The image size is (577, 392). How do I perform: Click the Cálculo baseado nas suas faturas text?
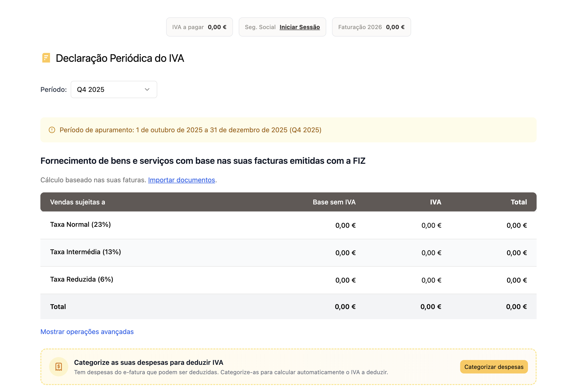pos(93,180)
